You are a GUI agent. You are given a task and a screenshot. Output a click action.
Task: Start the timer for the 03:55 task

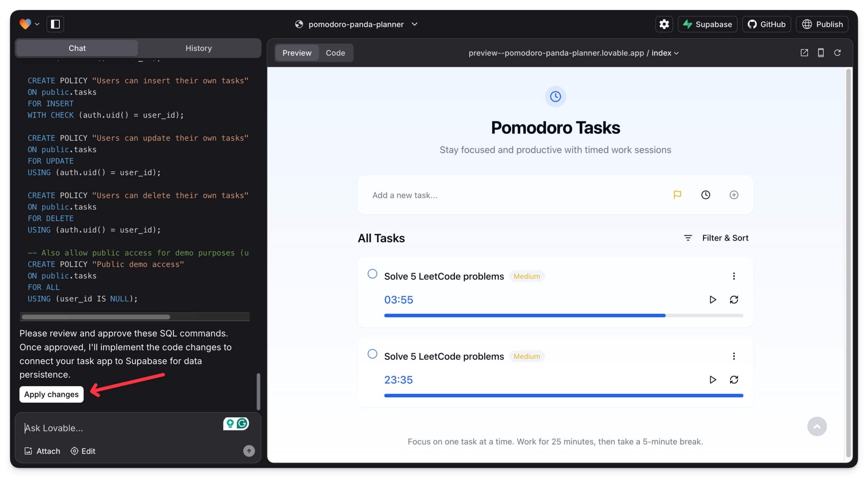pyautogui.click(x=712, y=299)
